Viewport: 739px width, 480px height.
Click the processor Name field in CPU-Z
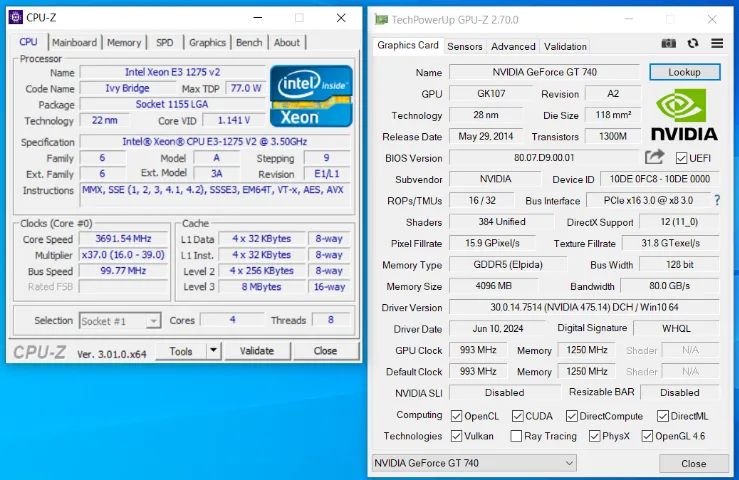172,72
